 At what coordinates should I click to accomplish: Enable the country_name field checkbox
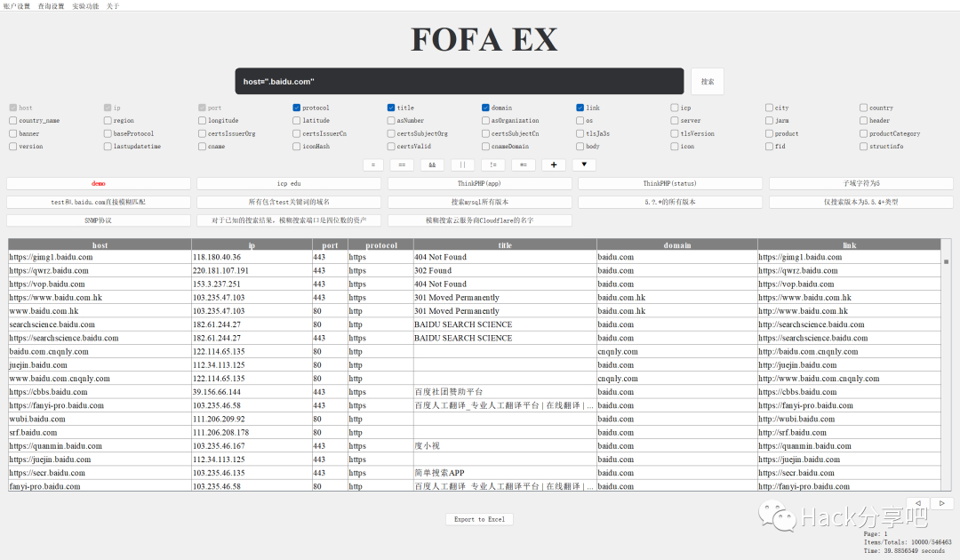tap(12, 121)
